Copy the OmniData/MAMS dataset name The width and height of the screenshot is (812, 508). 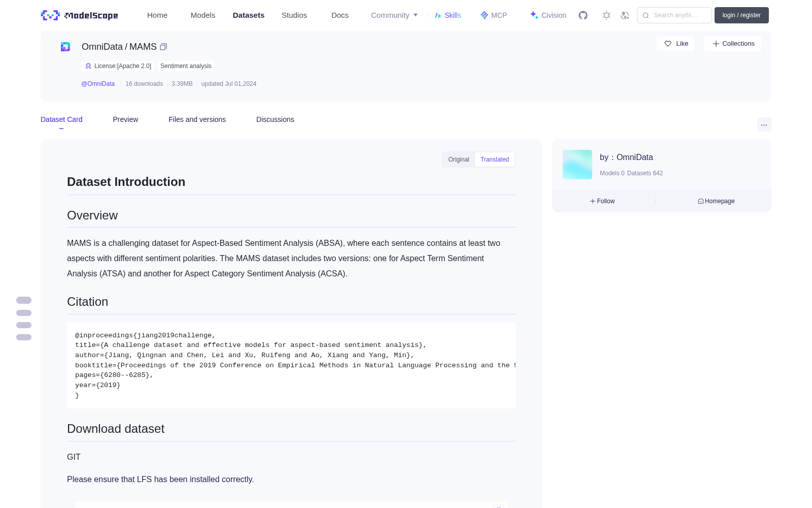(x=163, y=47)
